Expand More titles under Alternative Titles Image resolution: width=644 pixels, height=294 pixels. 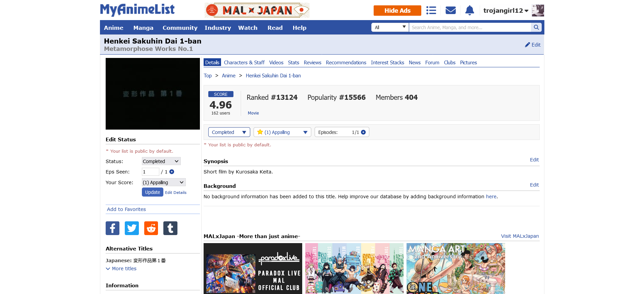[121, 269]
